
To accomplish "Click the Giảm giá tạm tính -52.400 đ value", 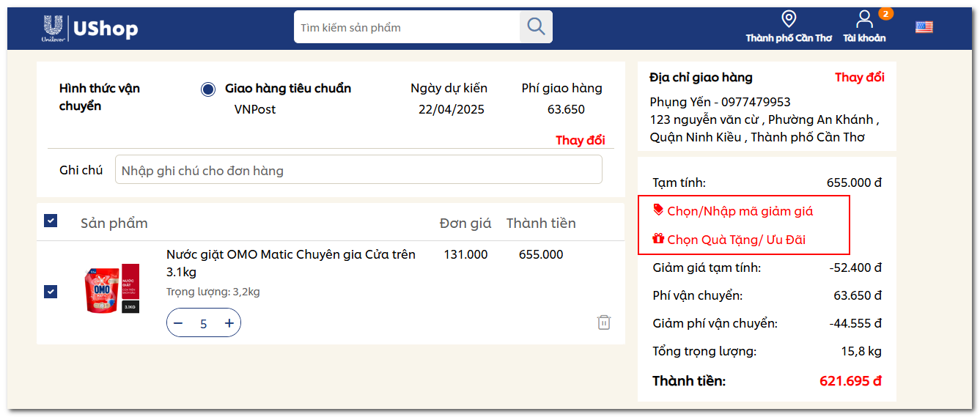I will (x=855, y=267).
